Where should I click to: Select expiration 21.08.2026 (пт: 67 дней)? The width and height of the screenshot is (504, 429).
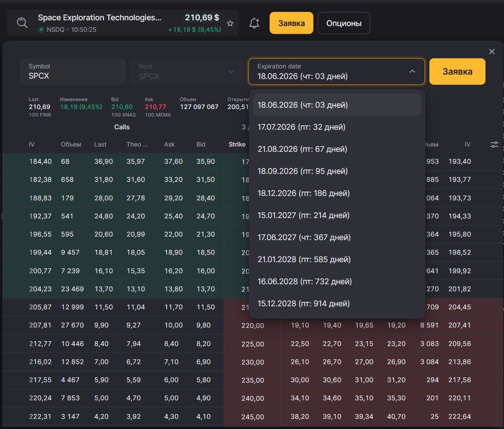point(337,149)
